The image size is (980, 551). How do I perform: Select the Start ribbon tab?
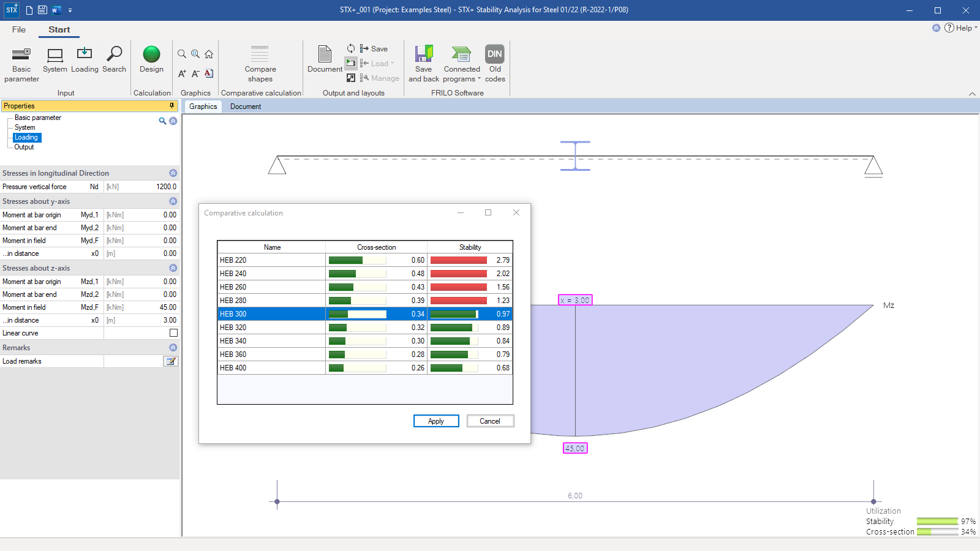tap(59, 29)
